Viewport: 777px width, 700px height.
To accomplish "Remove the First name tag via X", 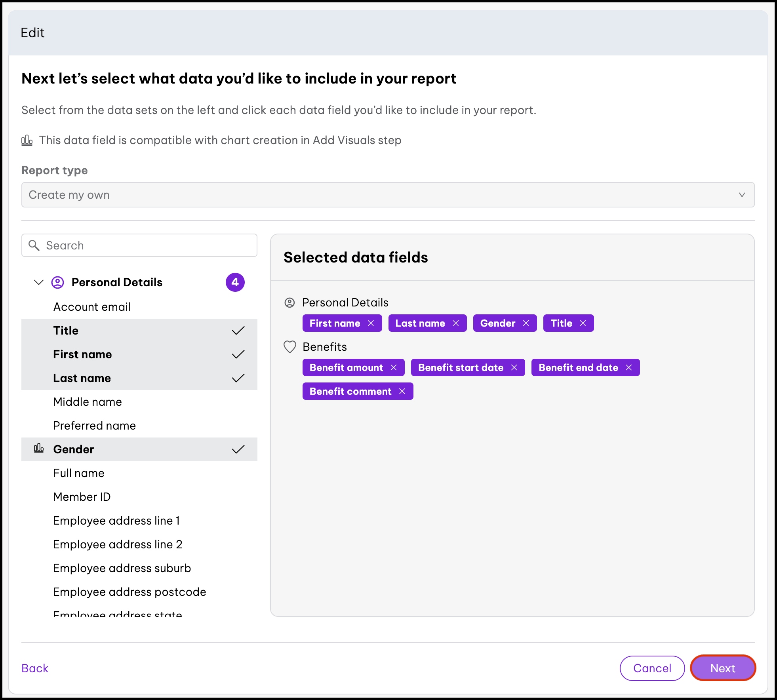I will pos(371,323).
